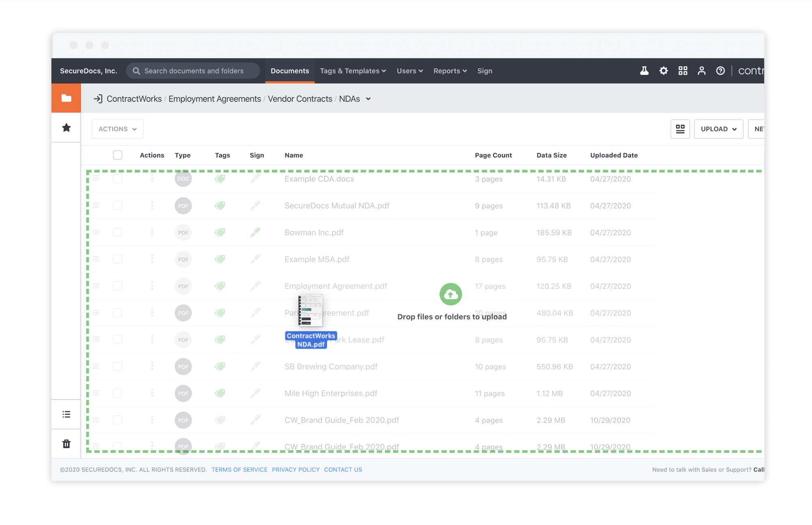Viewport: 812px width, 525px height.
Task: Click the help question mark icon
Action: coord(720,71)
